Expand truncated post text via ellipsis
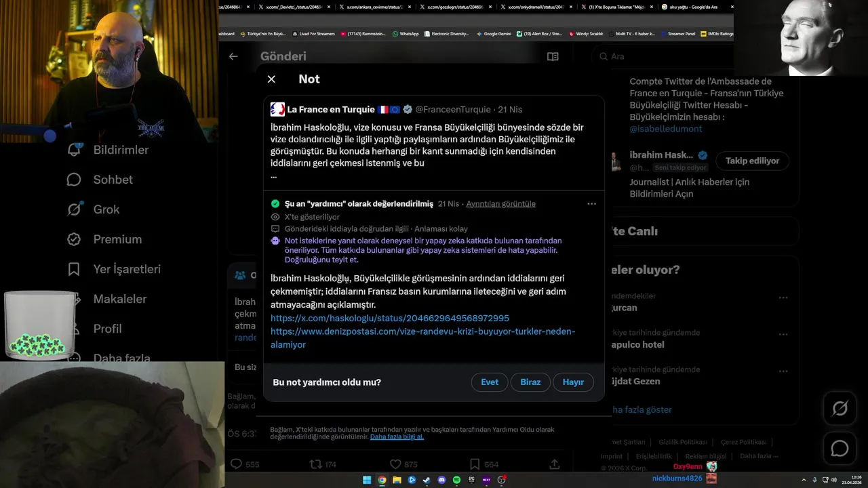The height and width of the screenshot is (488, 868). point(273,176)
